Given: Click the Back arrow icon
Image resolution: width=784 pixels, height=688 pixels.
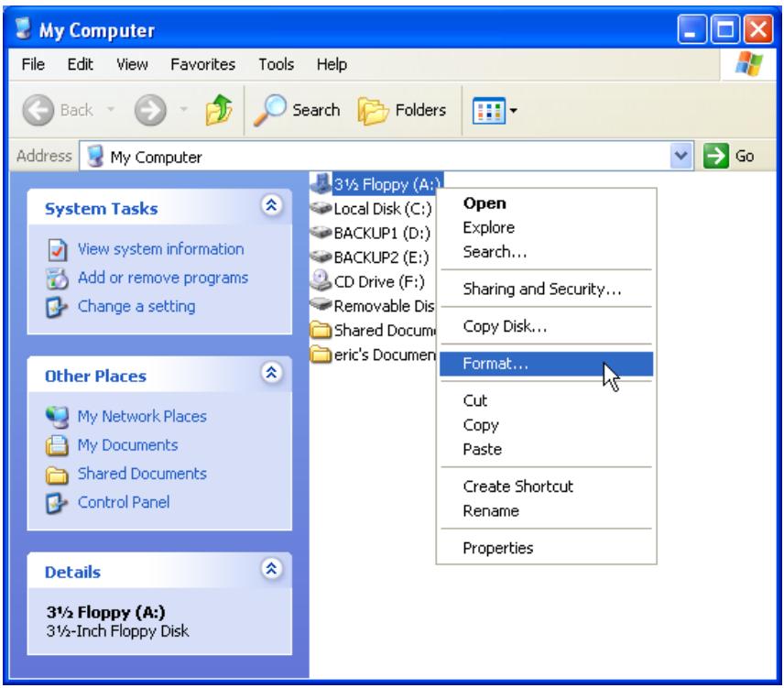Looking at the screenshot, I should click(x=38, y=110).
